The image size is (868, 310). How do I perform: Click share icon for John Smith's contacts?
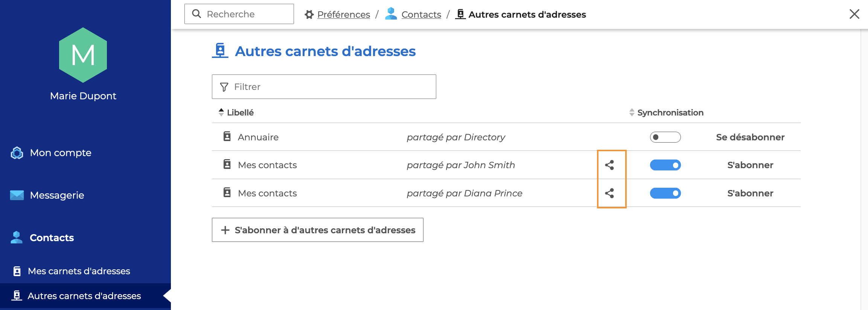[609, 165]
